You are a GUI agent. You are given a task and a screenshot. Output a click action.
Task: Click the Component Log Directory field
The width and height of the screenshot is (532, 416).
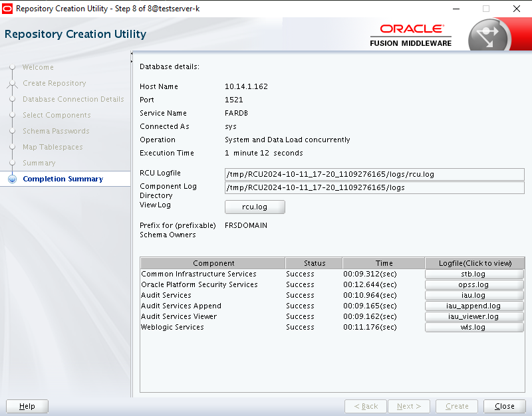coord(374,187)
